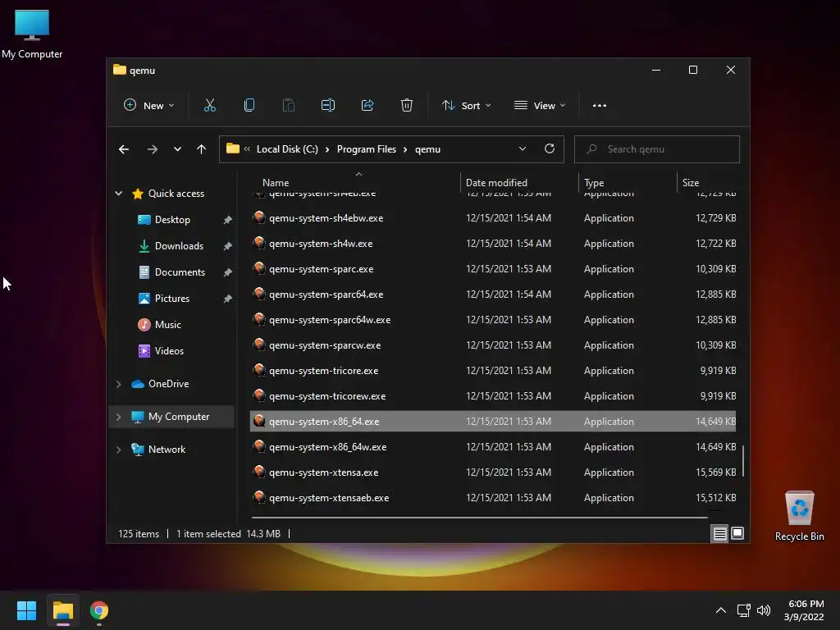Image resolution: width=840 pixels, height=630 pixels.
Task: Open Pictures in navigation pane
Action: click(172, 299)
